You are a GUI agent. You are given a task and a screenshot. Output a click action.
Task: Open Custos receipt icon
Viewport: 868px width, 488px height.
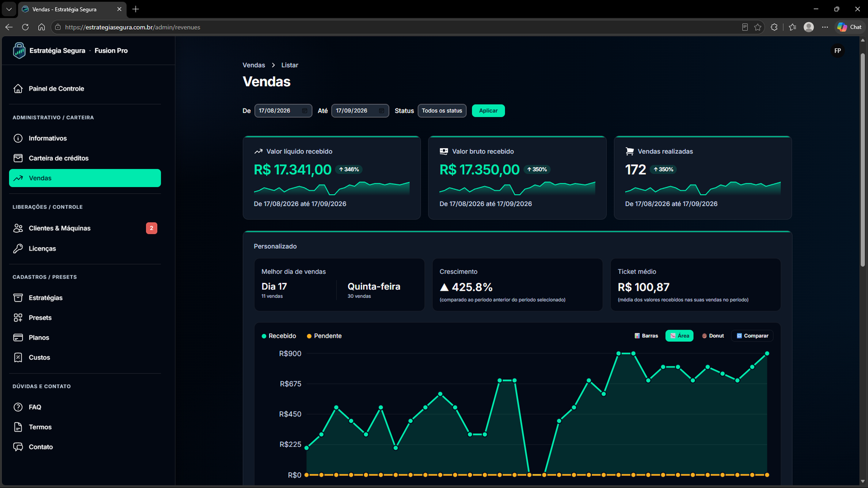(18, 357)
